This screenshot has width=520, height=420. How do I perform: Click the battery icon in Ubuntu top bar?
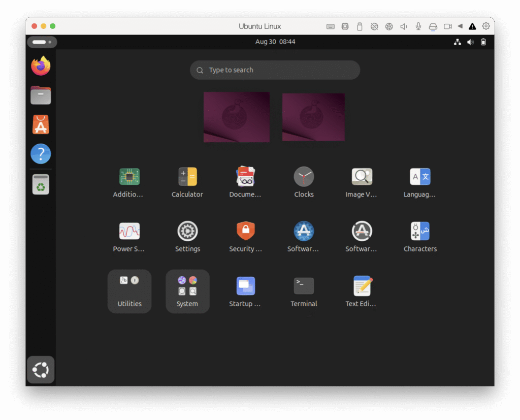pos(483,42)
